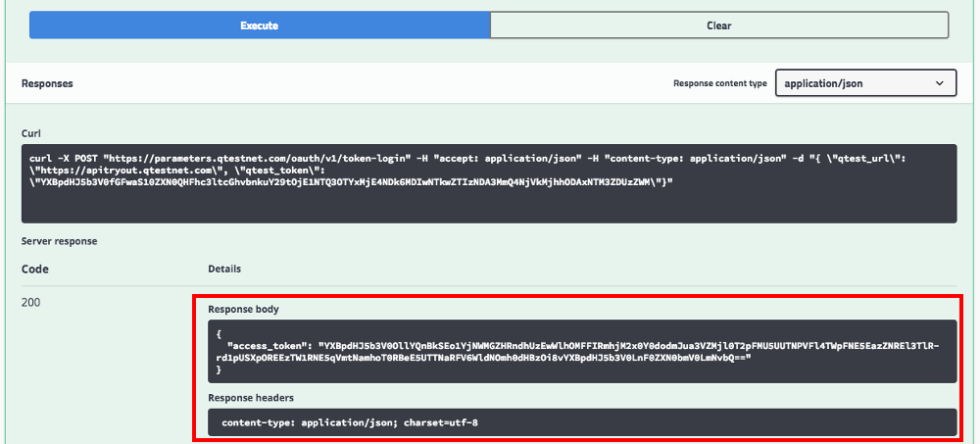
Task: Click the Code column header
Action: (x=35, y=269)
